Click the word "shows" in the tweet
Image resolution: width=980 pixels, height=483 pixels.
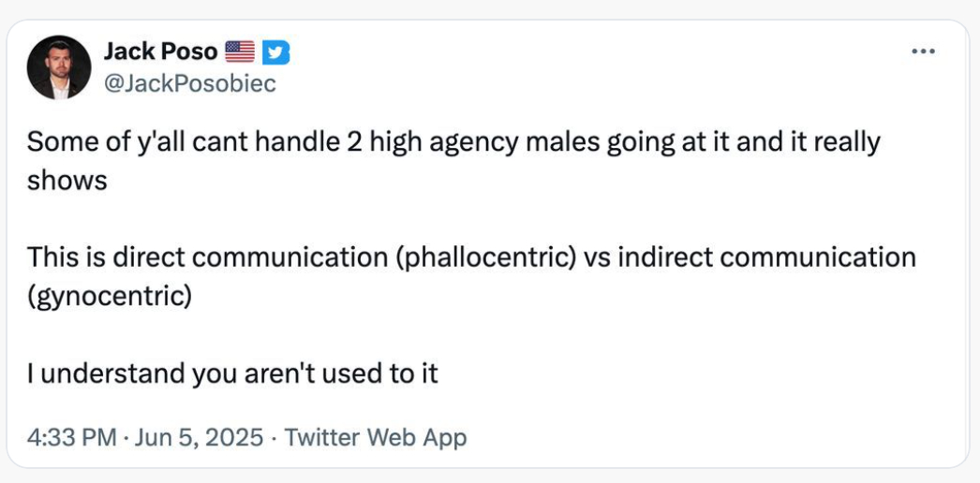tap(67, 180)
